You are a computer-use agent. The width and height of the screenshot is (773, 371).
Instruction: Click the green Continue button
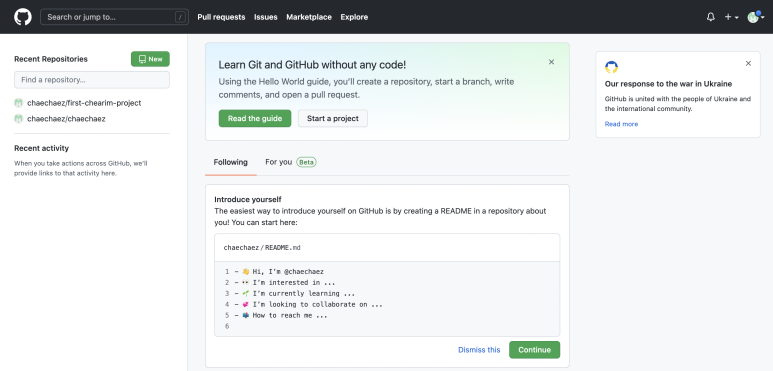tap(534, 350)
